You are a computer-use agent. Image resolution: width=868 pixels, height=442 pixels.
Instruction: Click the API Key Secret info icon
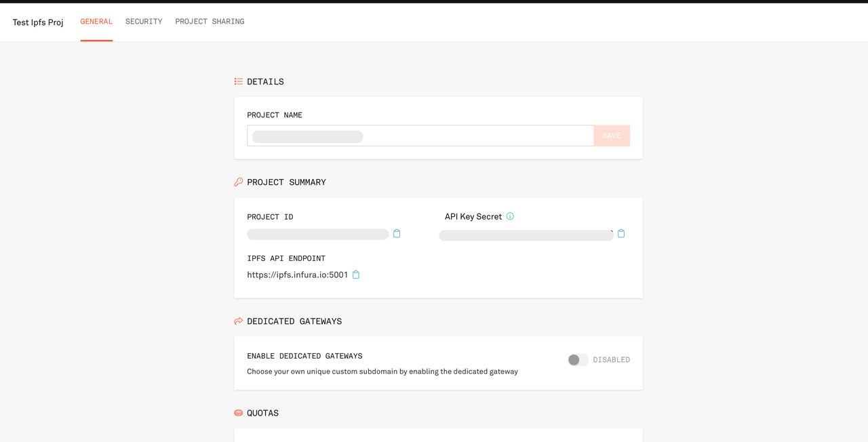click(510, 216)
